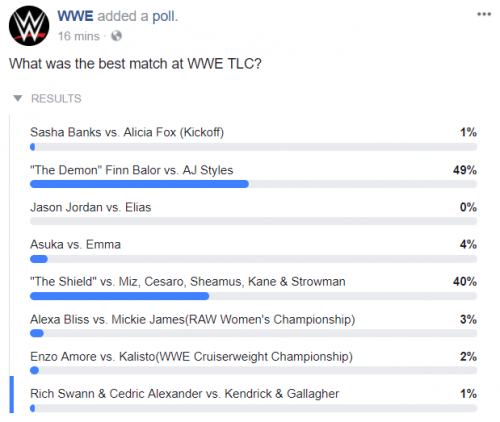Choose The Shield vs. Miz, Cesaro option
This screenshot has height=422, width=500.
pyautogui.click(x=253, y=287)
